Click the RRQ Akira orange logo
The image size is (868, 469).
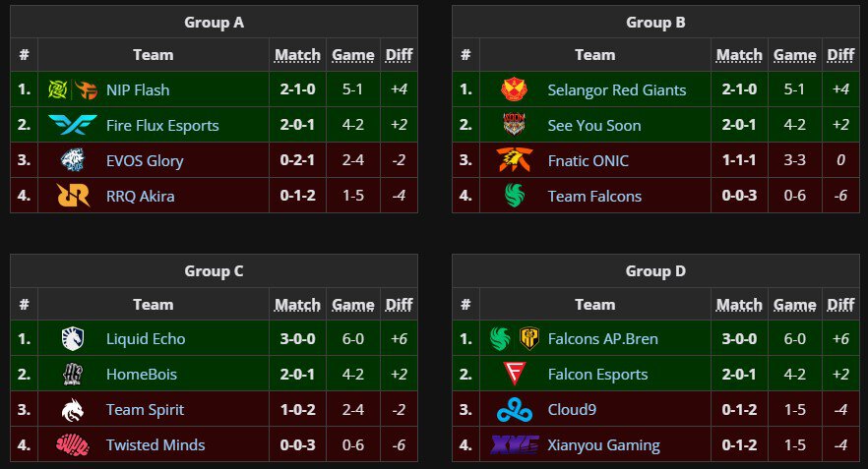[x=73, y=196]
